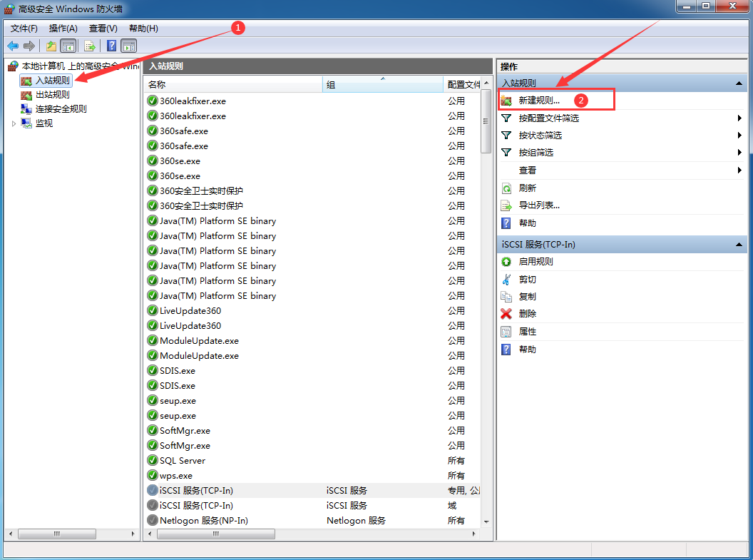Click the Back arrow toolbar icon
Screen dimensions: 753x560
coord(13,46)
